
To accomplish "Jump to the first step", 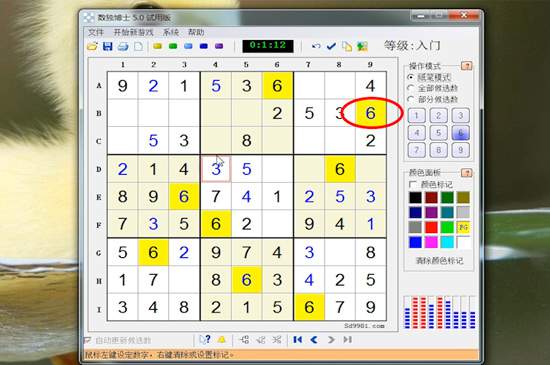I will coord(298,339).
